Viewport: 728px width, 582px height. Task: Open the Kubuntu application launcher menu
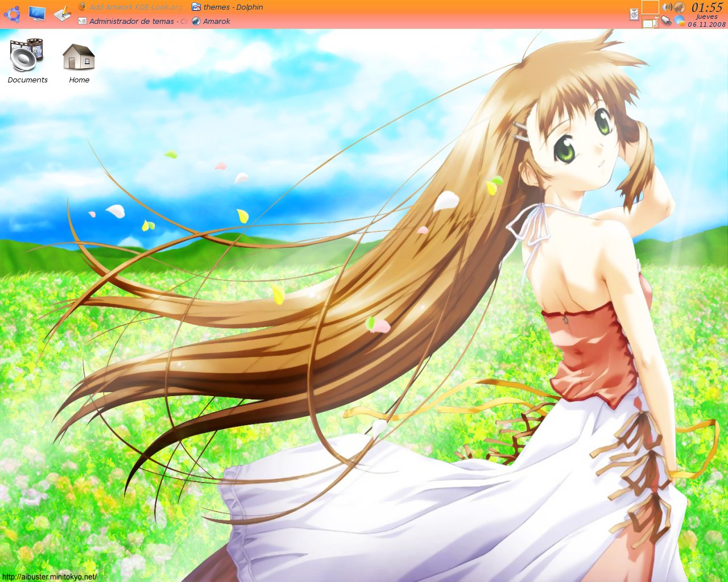(x=12, y=13)
